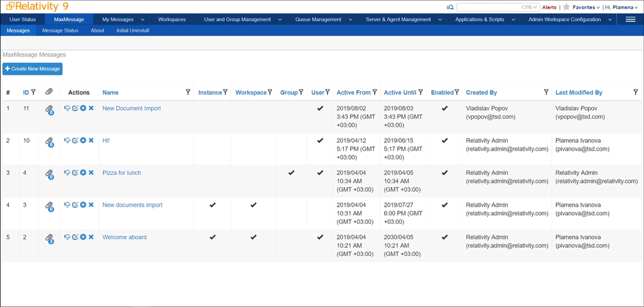Image resolution: width=644 pixels, height=307 pixels.
Task: Click Group checkmark in Pizza for lunch row
Action: click(291, 173)
